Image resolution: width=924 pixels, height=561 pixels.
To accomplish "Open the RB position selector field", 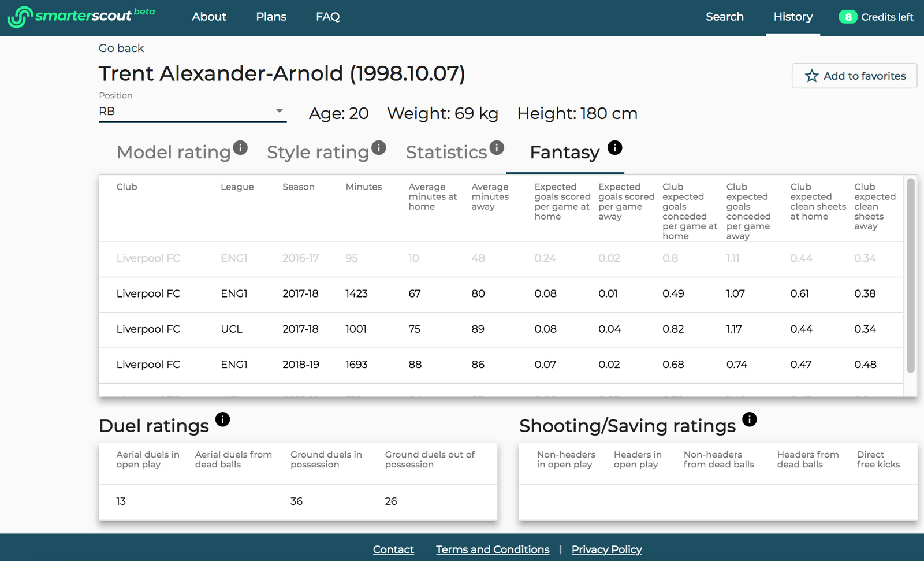I will point(185,112).
